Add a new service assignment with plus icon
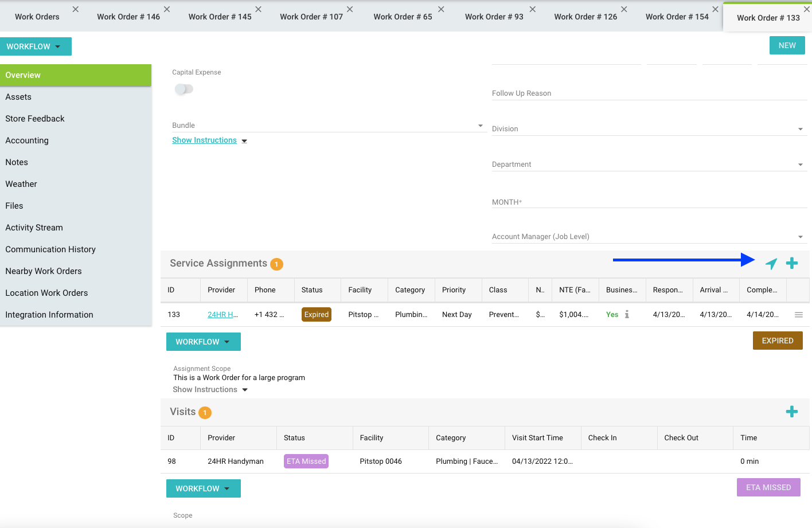The height and width of the screenshot is (528, 812). pos(792,263)
